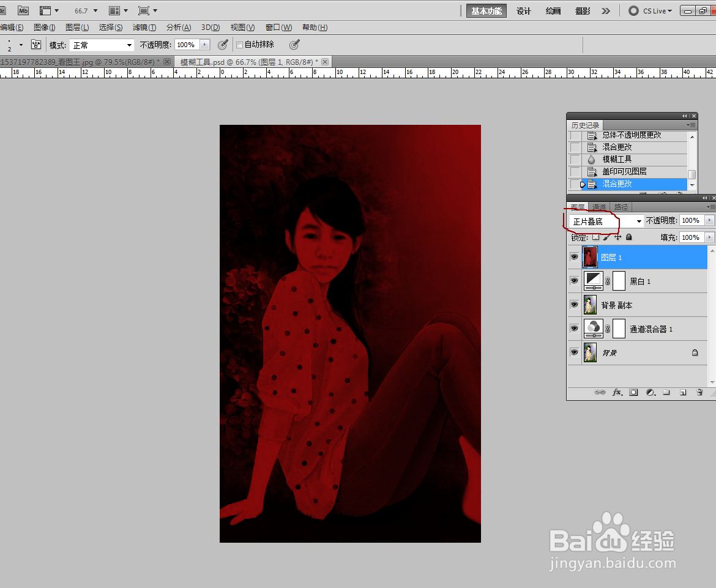Click tablet pressure opacity airbrush icon
716x588 pixels.
[222, 44]
